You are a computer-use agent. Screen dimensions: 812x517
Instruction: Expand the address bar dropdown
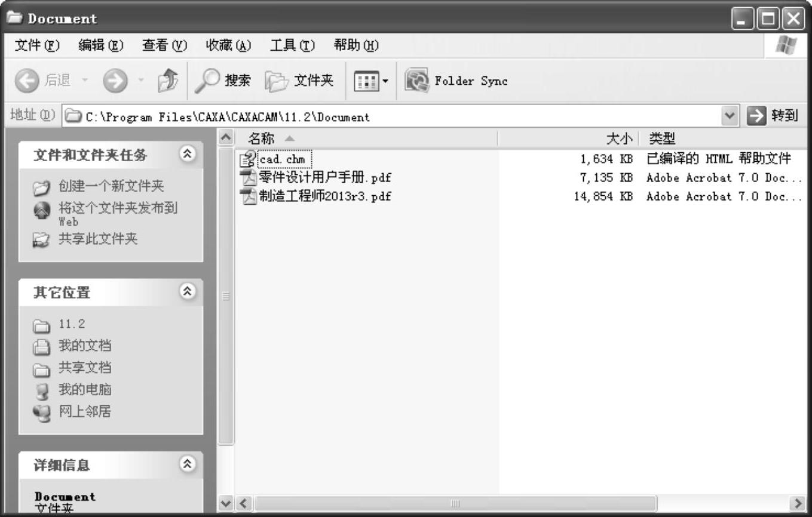pos(730,116)
